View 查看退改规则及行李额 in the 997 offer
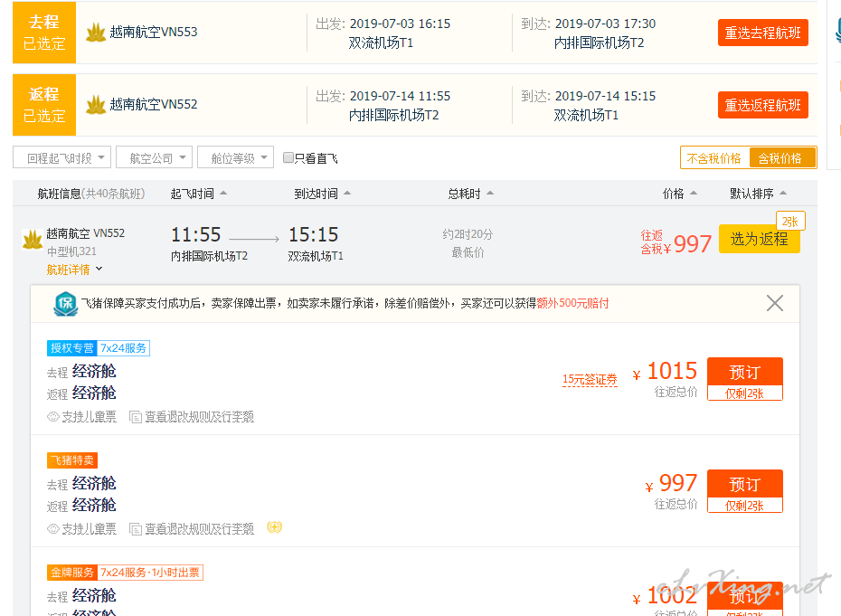This screenshot has width=841, height=616. (199, 529)
